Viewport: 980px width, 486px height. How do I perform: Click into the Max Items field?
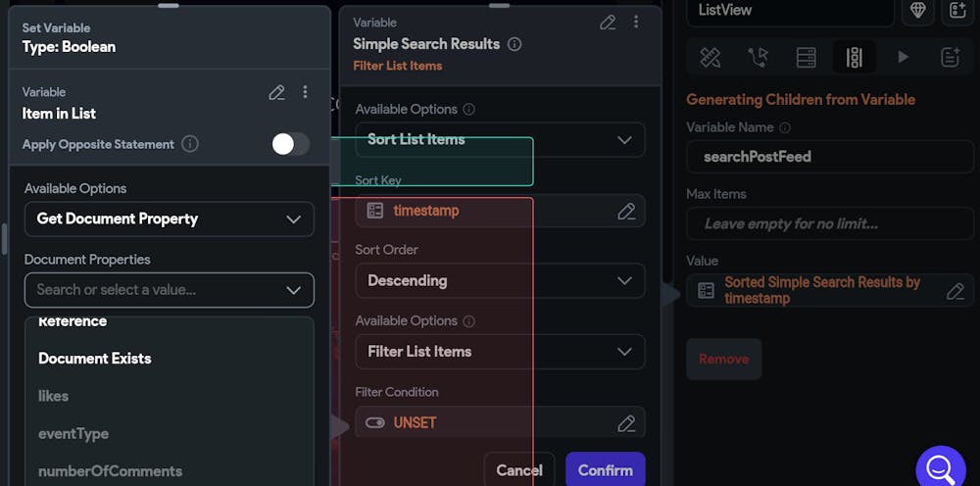829,224
